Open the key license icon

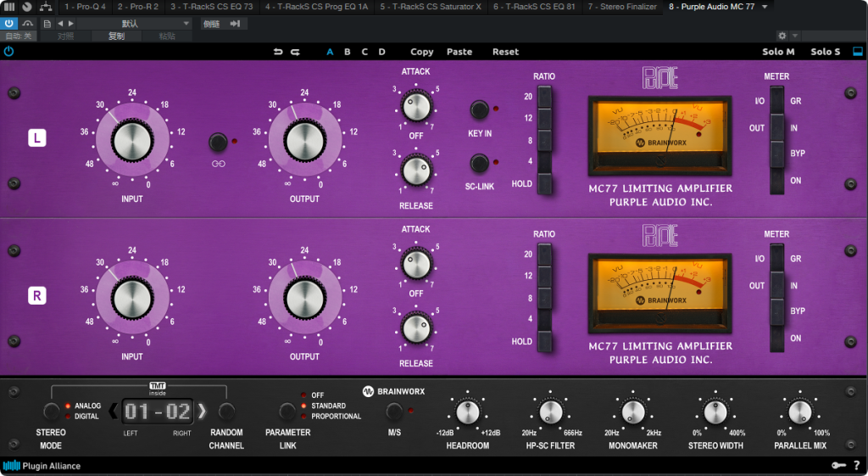click(x=838, y=466)
